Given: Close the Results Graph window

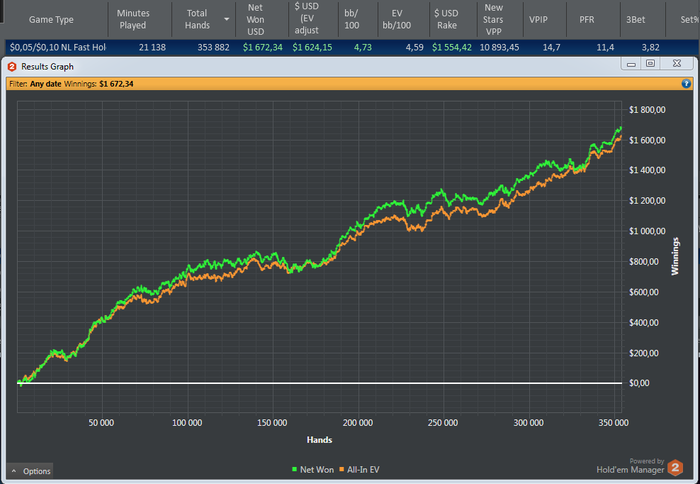Looking at the screenshot, I should tap(677, 63).
